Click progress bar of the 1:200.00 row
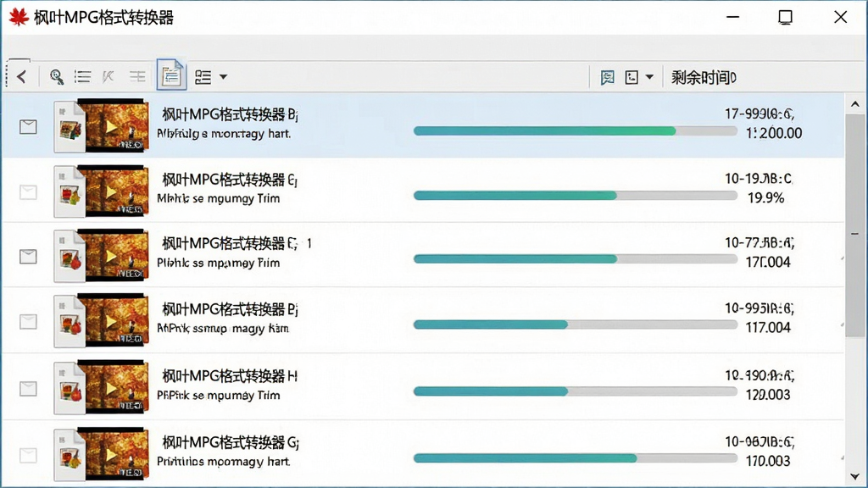The width and height of the screenshot is (868, 488). [x=576, y=131]
